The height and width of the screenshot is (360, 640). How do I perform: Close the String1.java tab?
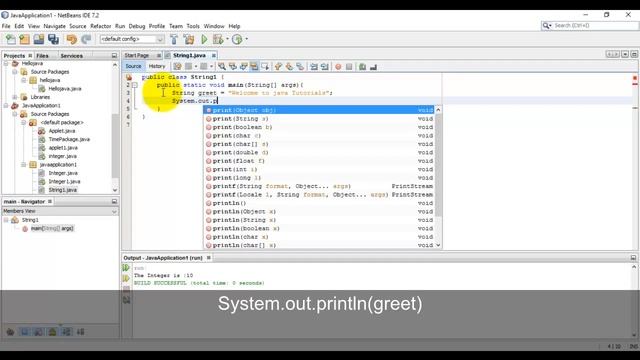point(213,56)
